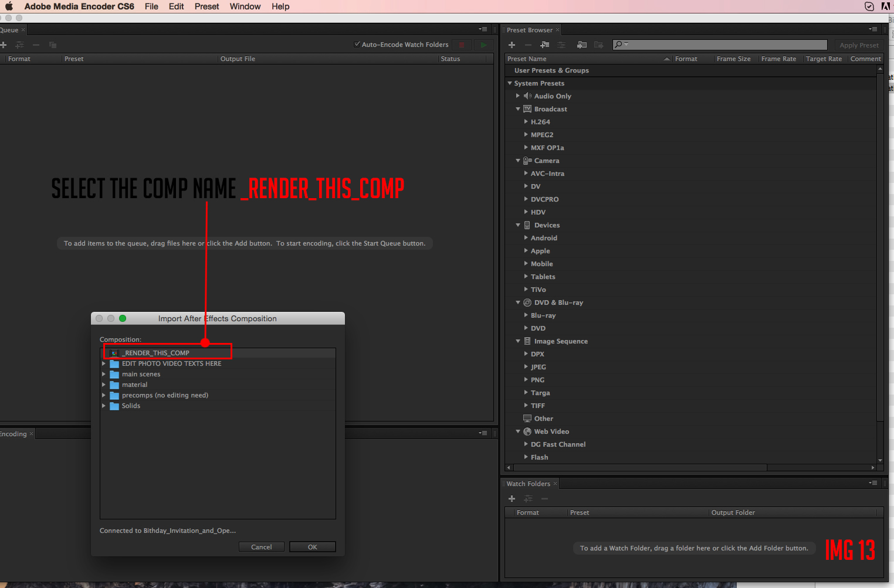Expand the 'EDIT PHOTO VIDEO TEXTS HERE' folder
Screen dimensions: 894x588
click(x=104, y=363)
